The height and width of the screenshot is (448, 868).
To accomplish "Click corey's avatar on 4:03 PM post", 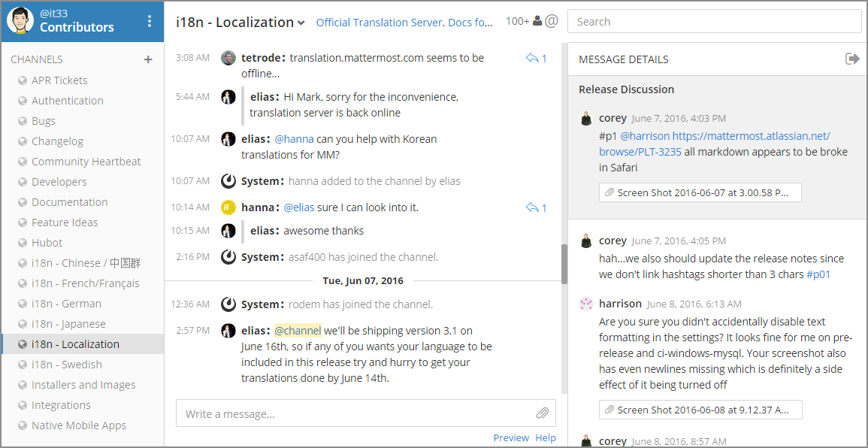I will point(586,119).
